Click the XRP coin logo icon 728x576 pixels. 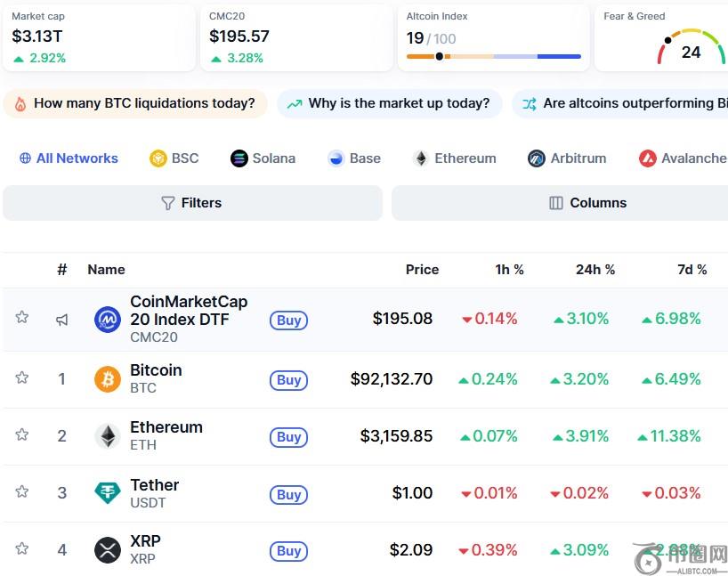pos(108,550)
